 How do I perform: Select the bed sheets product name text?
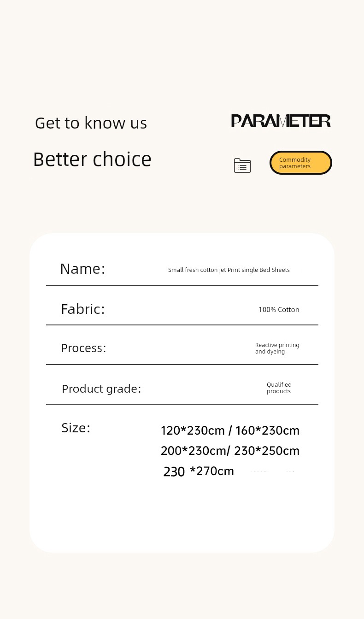pyautogui.click(x=229, y=270)
